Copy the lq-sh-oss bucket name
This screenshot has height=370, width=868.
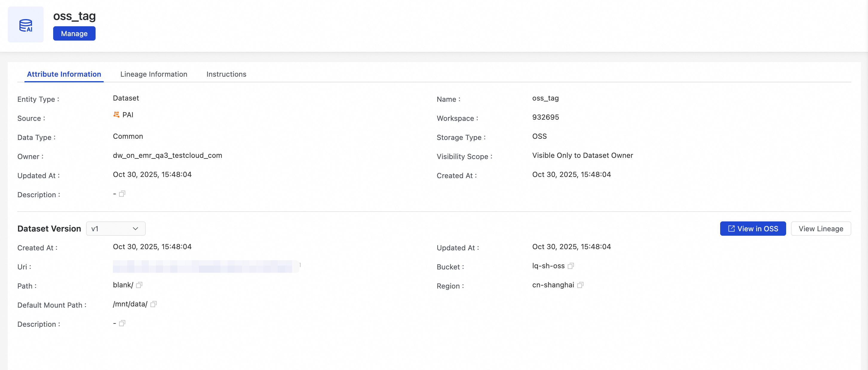[571, 266]
